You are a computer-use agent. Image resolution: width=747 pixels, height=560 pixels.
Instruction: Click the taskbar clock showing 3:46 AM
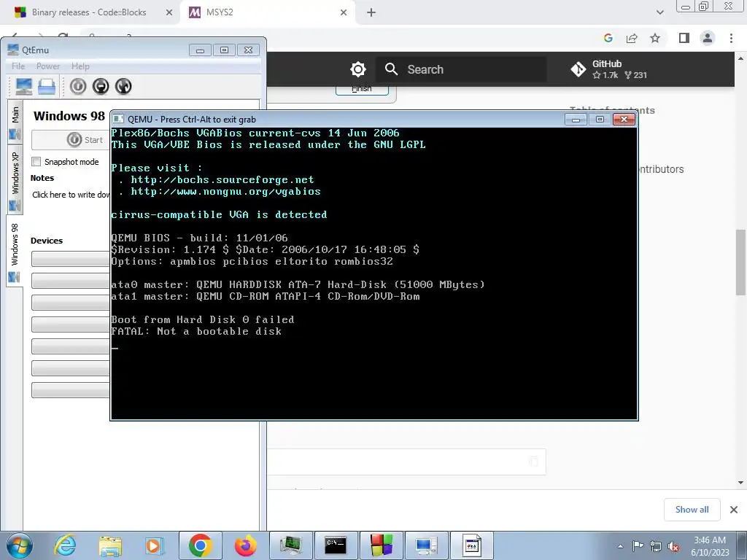(710, 546)
